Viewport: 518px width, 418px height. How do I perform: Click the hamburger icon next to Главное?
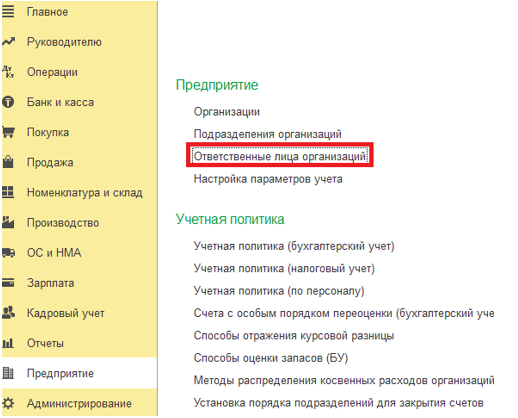pyautogui.click(x=8, y=12)
